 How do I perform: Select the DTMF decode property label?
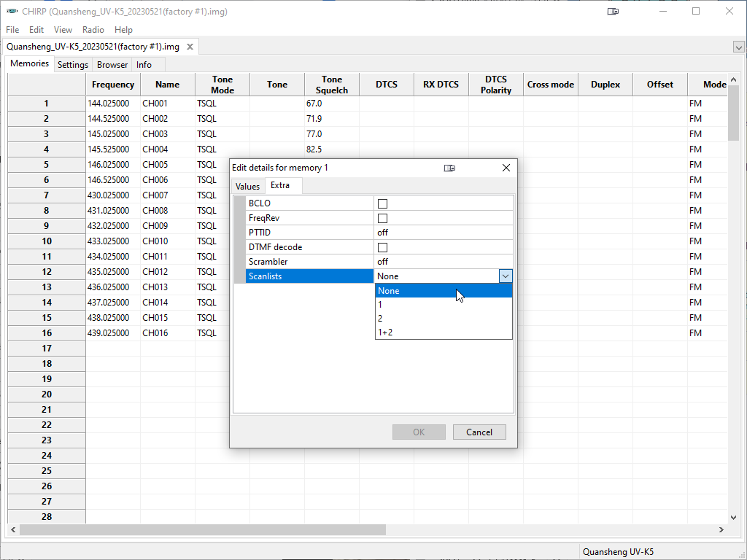[309, 247]
